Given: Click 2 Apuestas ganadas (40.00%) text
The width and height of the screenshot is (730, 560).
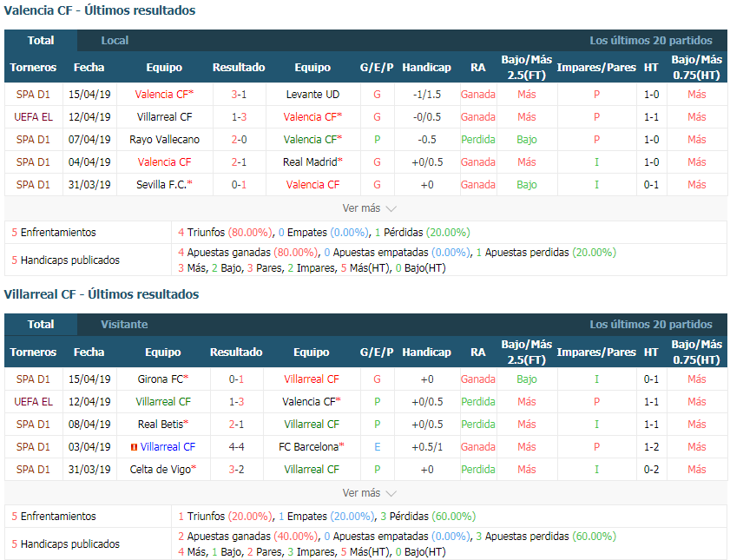Looking at the screenshot, I should (x=247, y=537).
